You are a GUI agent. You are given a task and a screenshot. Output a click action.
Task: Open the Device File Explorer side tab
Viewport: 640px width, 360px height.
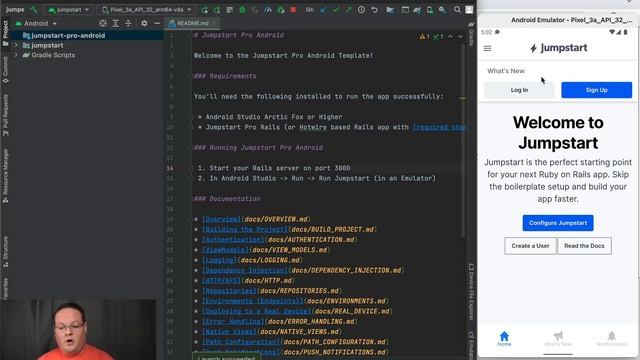[471, 292]
